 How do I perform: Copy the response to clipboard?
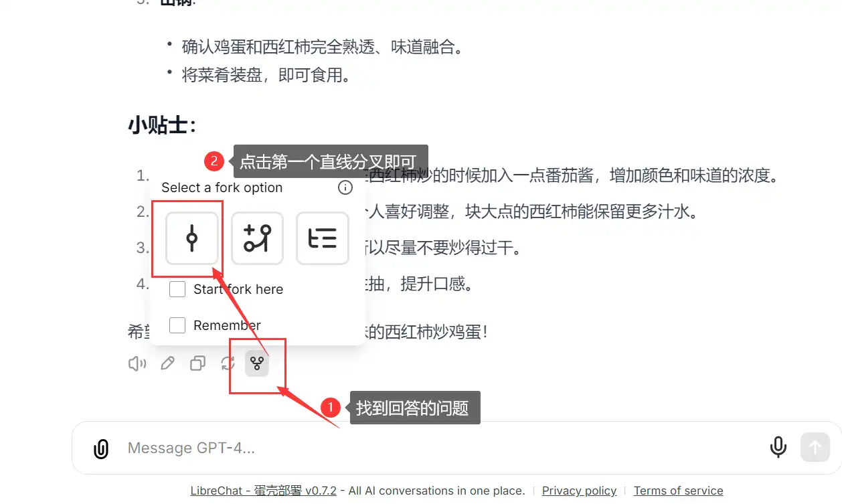tap(197, 363)
